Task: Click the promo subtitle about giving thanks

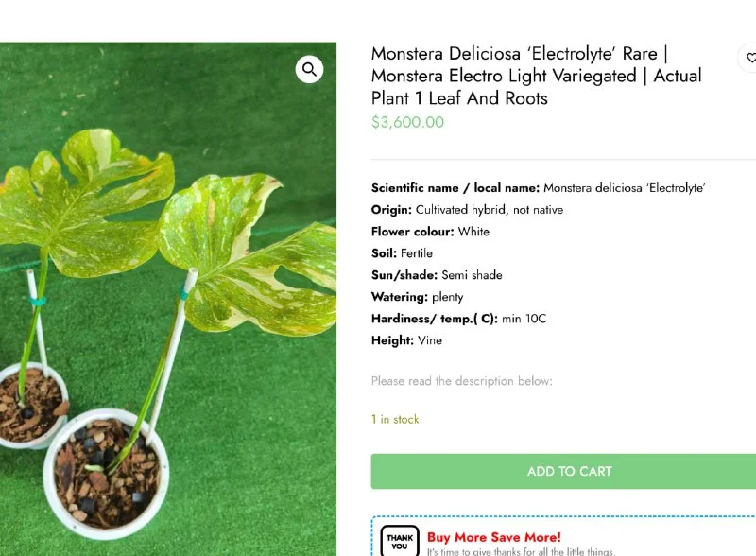Action: pos(520,551)
